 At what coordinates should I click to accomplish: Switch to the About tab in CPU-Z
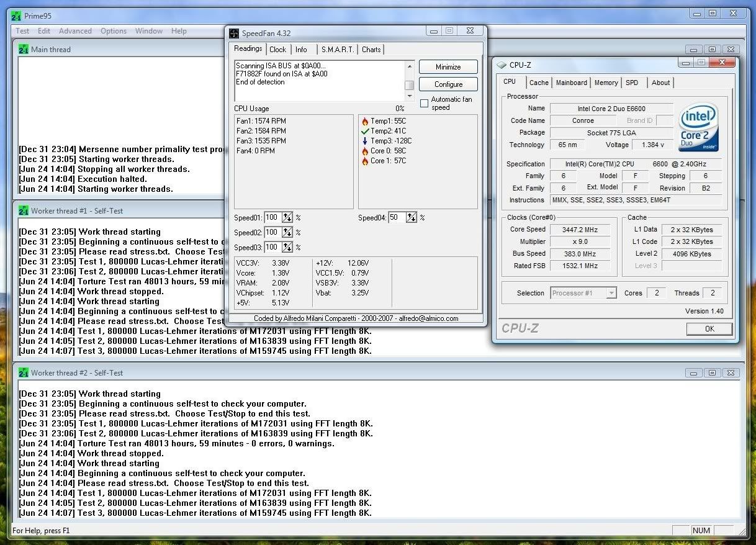pyautogui.click(x=660, y=83)
